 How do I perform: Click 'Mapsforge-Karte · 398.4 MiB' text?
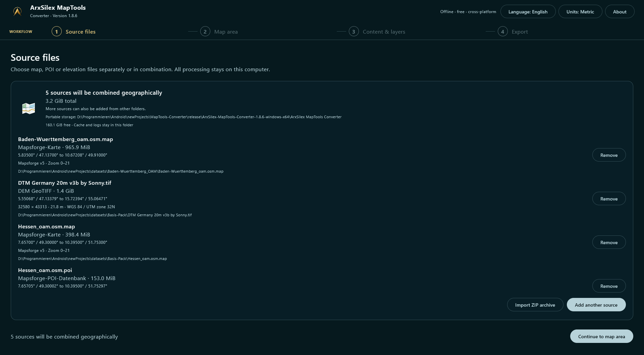point(54,235)
